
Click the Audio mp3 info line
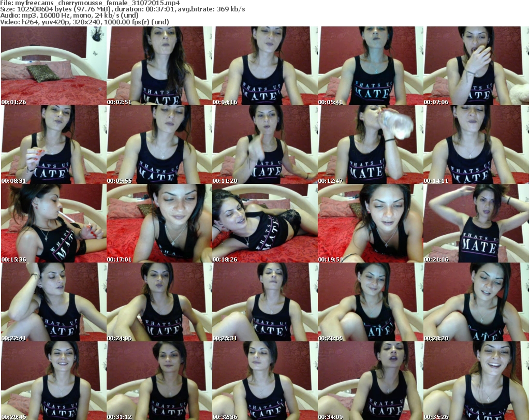[69, 16]
